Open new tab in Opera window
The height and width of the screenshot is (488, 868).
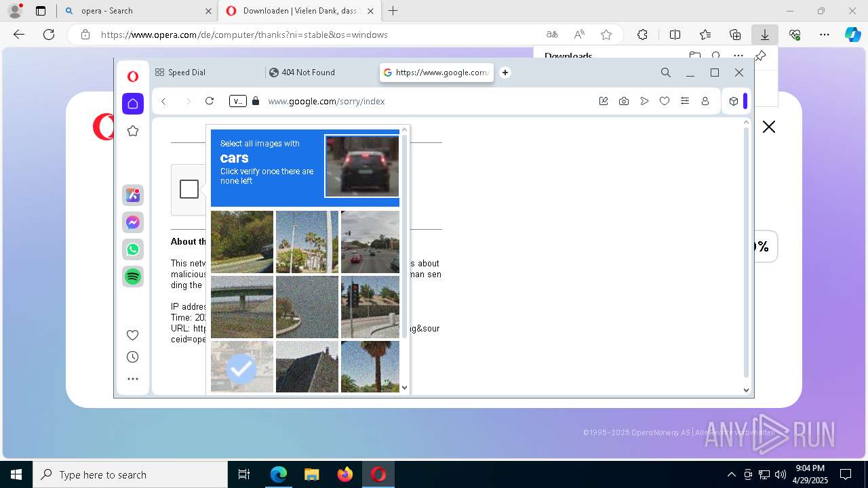coord(505,73)
